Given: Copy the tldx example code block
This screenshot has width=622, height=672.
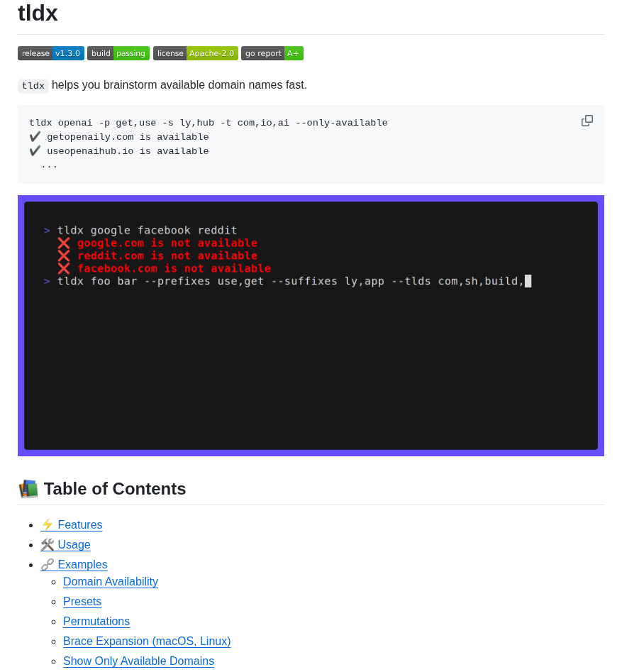Looking at the screenshot, I should (x=587, y=121).
